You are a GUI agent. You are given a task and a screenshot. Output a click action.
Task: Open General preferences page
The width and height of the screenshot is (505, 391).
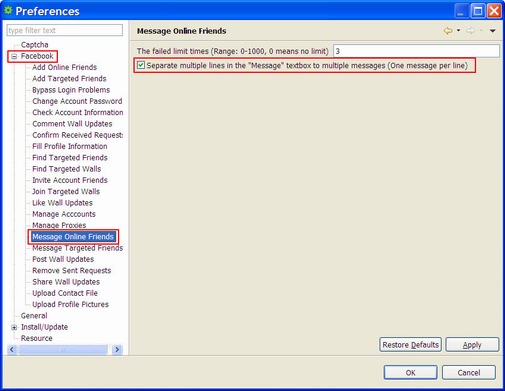[x=34, y=316]
